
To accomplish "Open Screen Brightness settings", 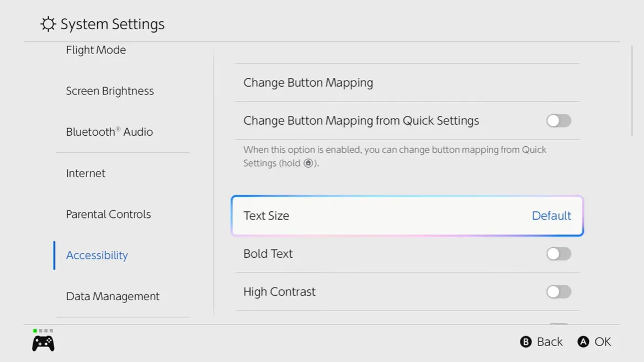I will click(x=110, y=91).
